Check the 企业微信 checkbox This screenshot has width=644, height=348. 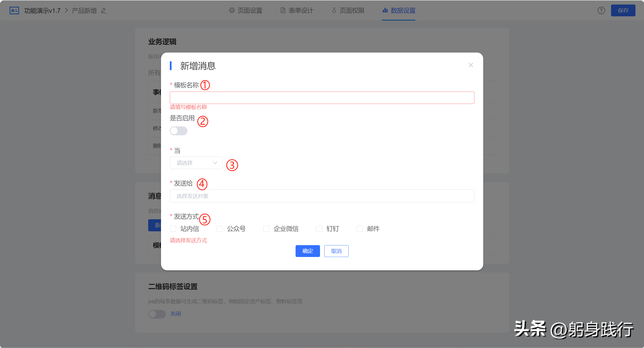click(266, 229)
